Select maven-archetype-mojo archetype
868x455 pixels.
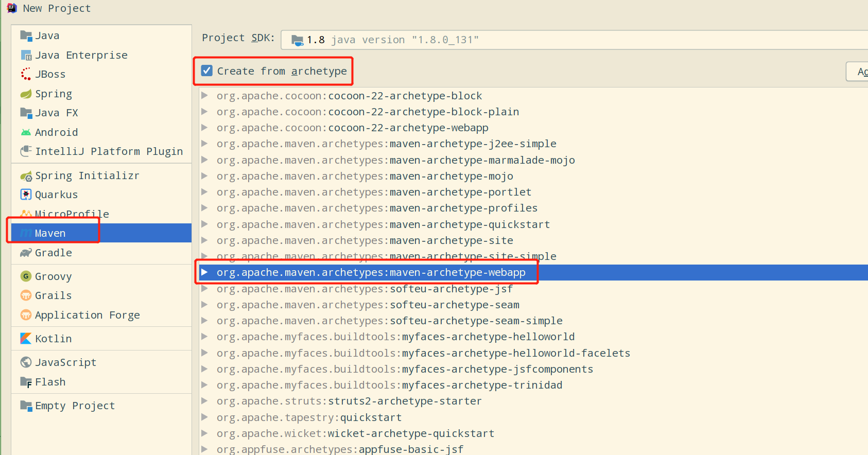tap(533, 176)
